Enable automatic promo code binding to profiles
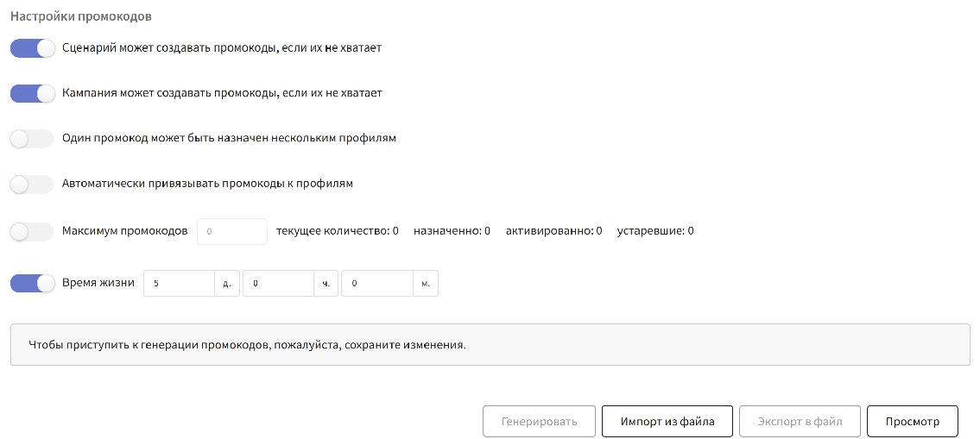This screenshot has width=980, height=439. tap(32, 184)
